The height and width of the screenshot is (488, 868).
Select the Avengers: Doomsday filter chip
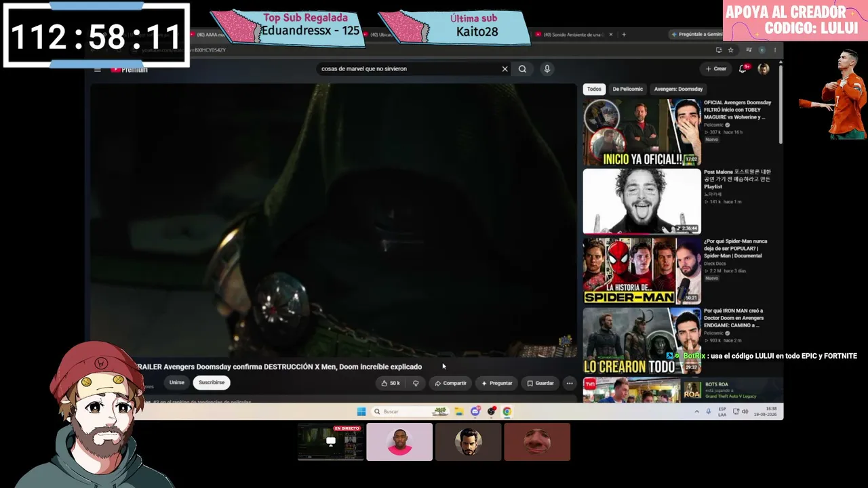click(x=678, y=89)
